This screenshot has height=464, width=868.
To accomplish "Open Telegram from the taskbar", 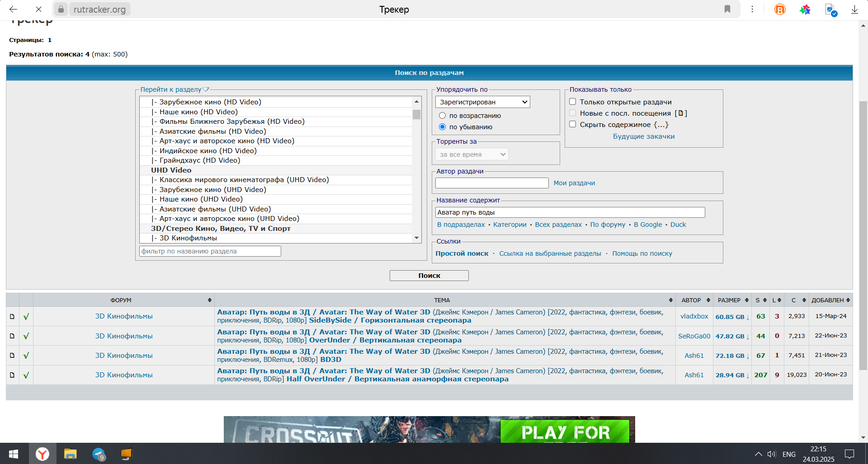I will (99, 454).
